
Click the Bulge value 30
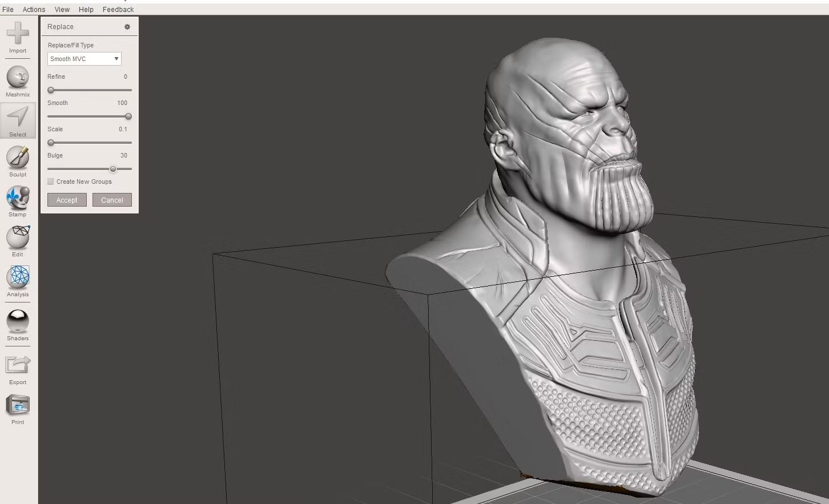coord(124,155)
